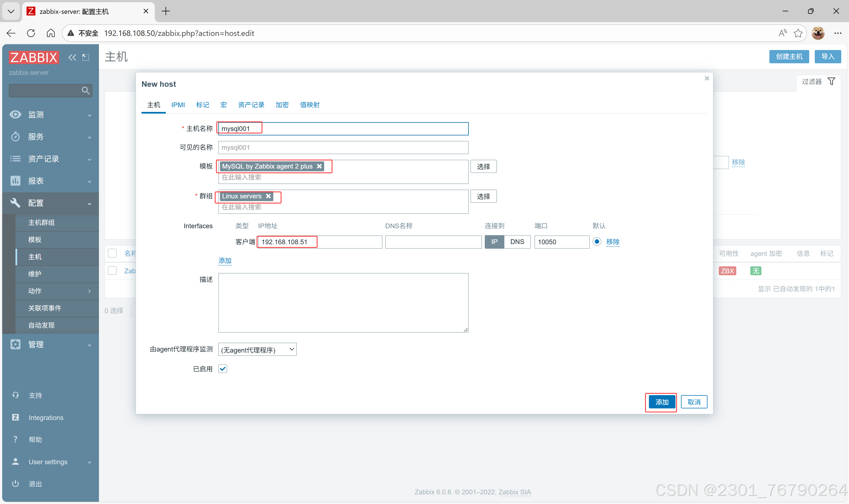Click the blue 添加 button to add host
This screenshot has width=849, height=504.
[x=662, y=402]
